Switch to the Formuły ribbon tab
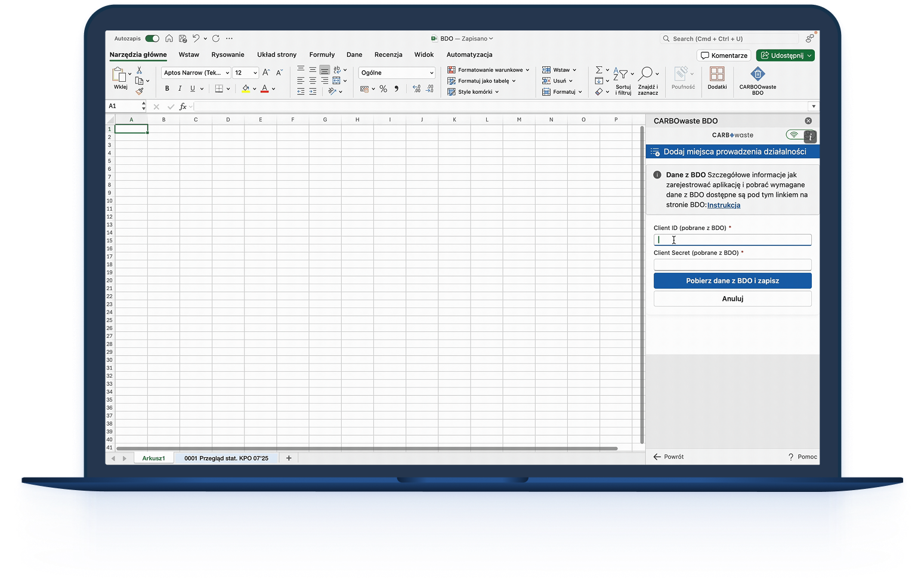This screenshot has height=588, width=924. point(322,54)
